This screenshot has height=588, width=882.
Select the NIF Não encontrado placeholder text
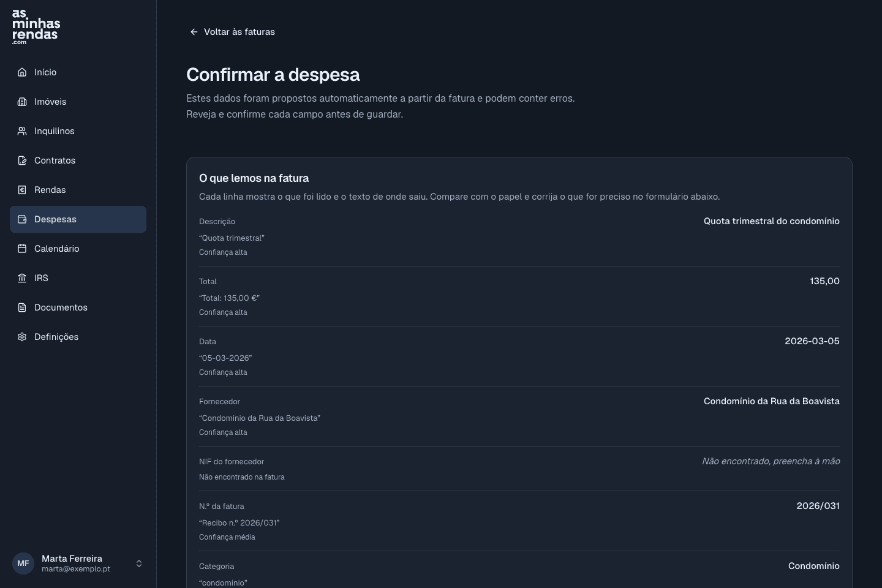(x=771, y=461)
